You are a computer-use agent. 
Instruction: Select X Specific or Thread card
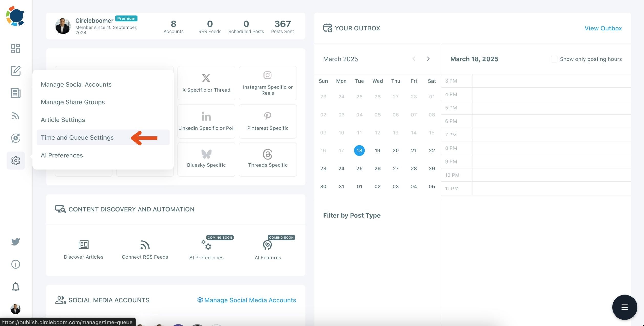[x=206, y=83]
